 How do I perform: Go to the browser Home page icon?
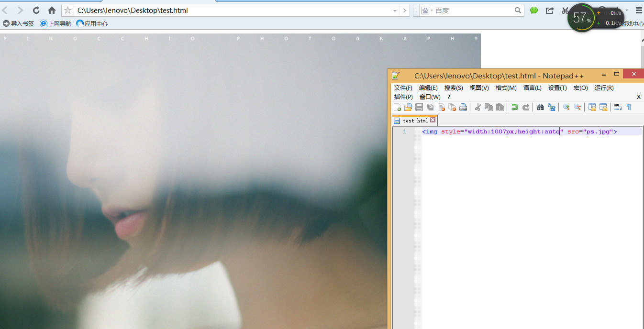(52, 10)
